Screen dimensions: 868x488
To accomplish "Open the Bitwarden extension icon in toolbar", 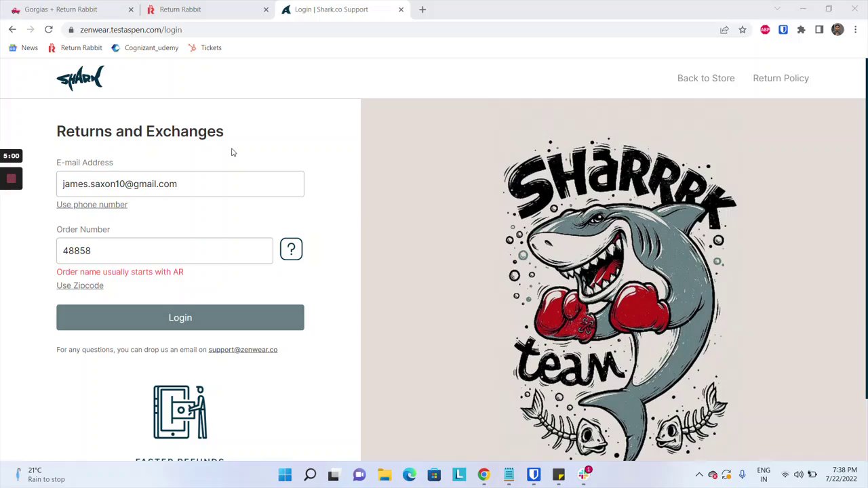I will pos(783,30).
